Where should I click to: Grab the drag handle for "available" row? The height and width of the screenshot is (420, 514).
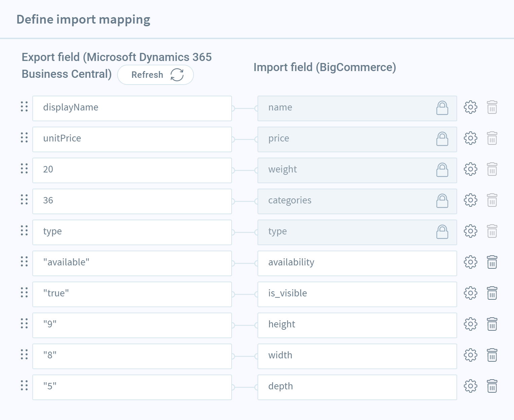pyautogui.click(x=24, y=261)
